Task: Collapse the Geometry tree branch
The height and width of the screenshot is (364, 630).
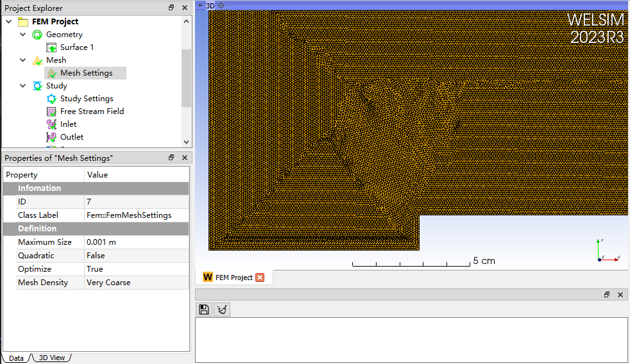Action: click(x=23, y=35)
